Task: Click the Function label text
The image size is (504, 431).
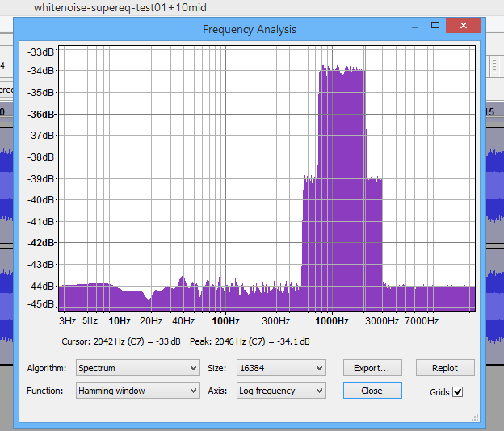Action: click(x=45, y=391)
